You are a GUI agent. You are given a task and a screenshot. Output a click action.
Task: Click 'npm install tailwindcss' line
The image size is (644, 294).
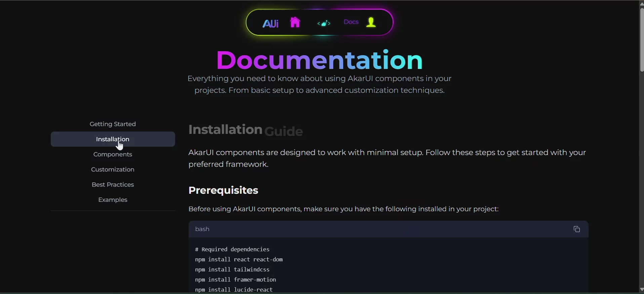point(232,269)
